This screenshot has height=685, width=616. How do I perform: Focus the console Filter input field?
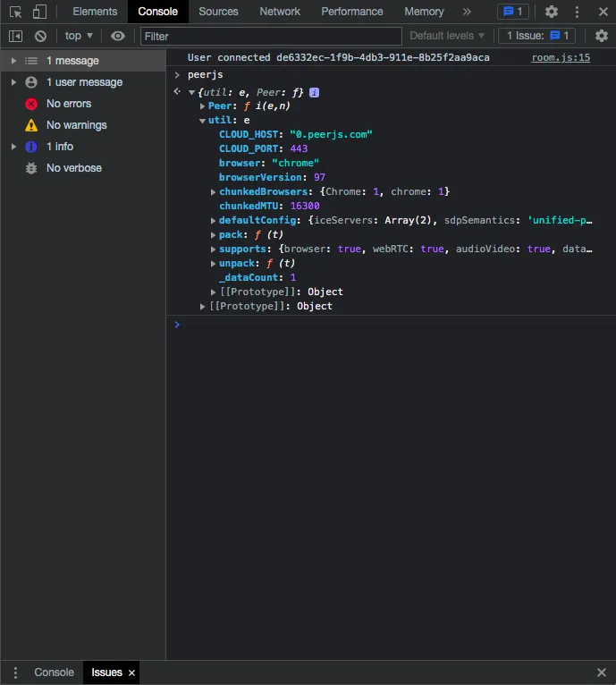pos(271,36)
